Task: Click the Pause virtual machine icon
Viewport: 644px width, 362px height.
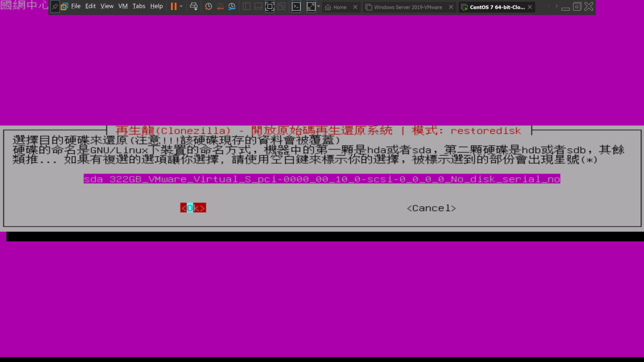Action: coord(174,6)
